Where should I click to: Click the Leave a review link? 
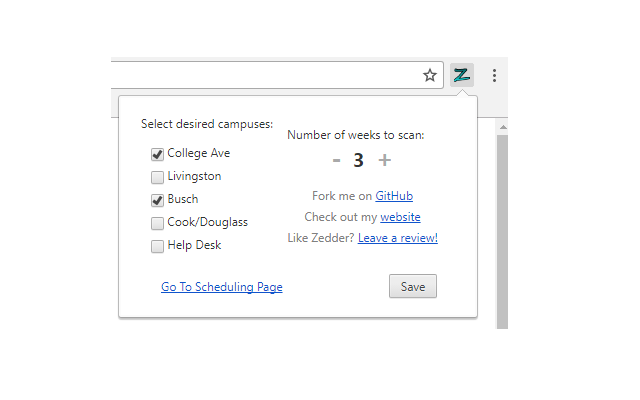(397, 238)
